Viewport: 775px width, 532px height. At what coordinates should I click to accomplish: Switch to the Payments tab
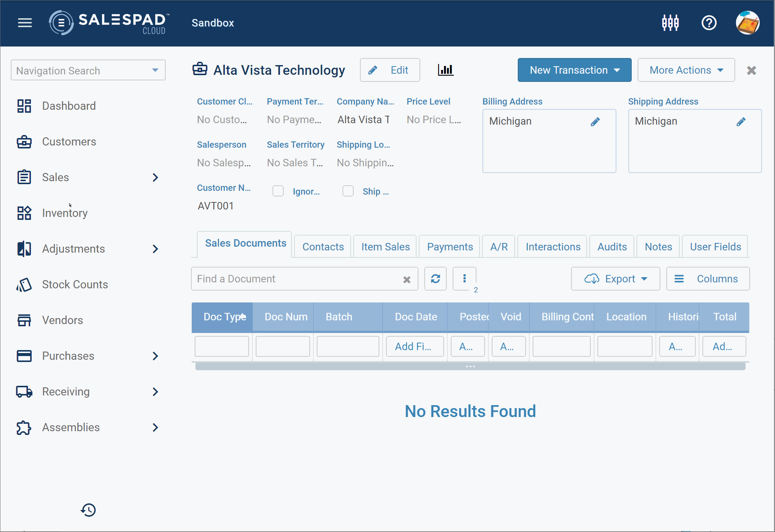[450, 247]
